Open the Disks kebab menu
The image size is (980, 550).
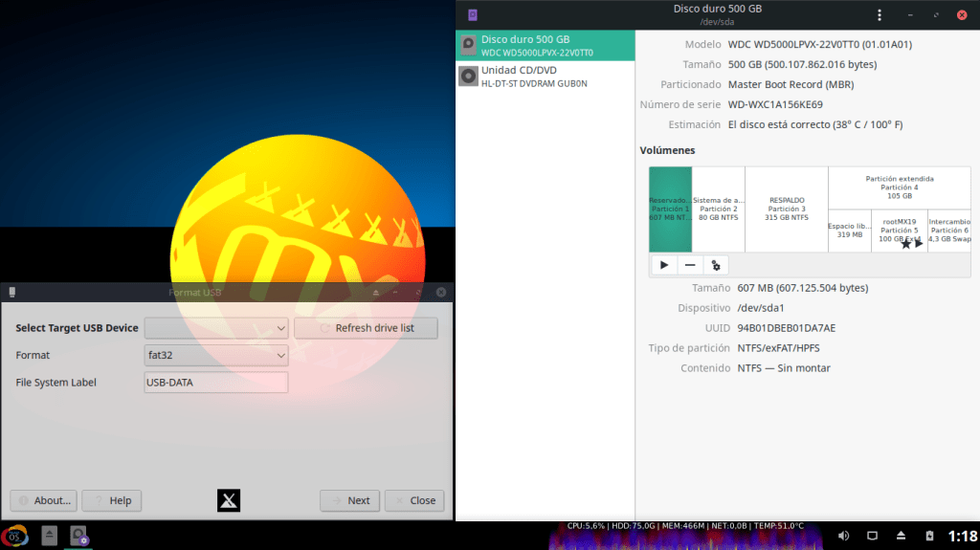pyautogui.click(x=880, y=14)
